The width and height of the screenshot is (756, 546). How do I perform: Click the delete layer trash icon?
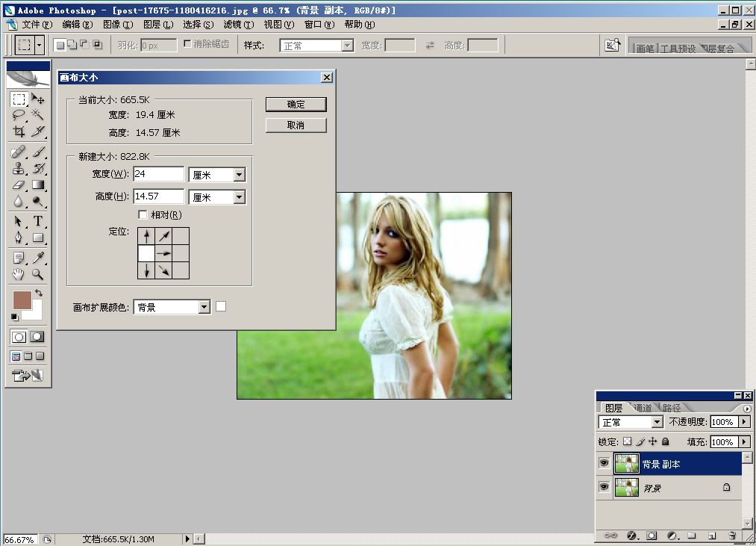tap(732, 536)
